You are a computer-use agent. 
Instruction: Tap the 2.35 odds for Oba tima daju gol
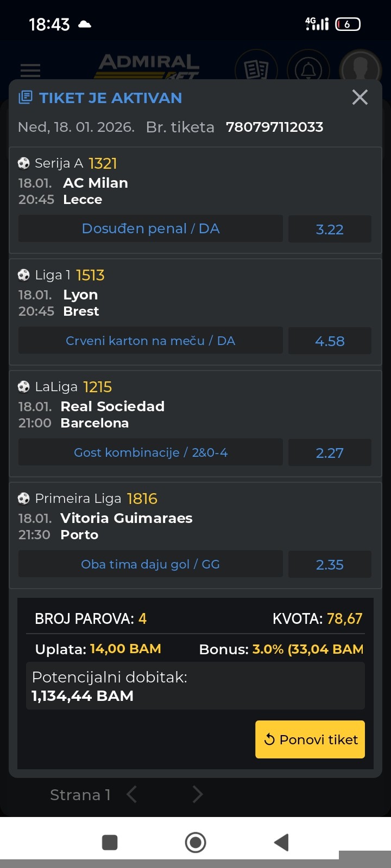tap(330, 564)
